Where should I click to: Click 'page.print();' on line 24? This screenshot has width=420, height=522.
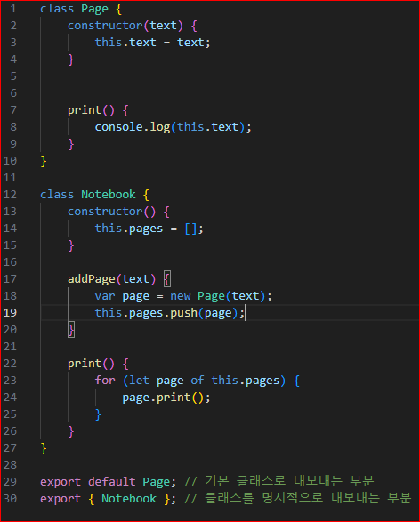(166, 398)
